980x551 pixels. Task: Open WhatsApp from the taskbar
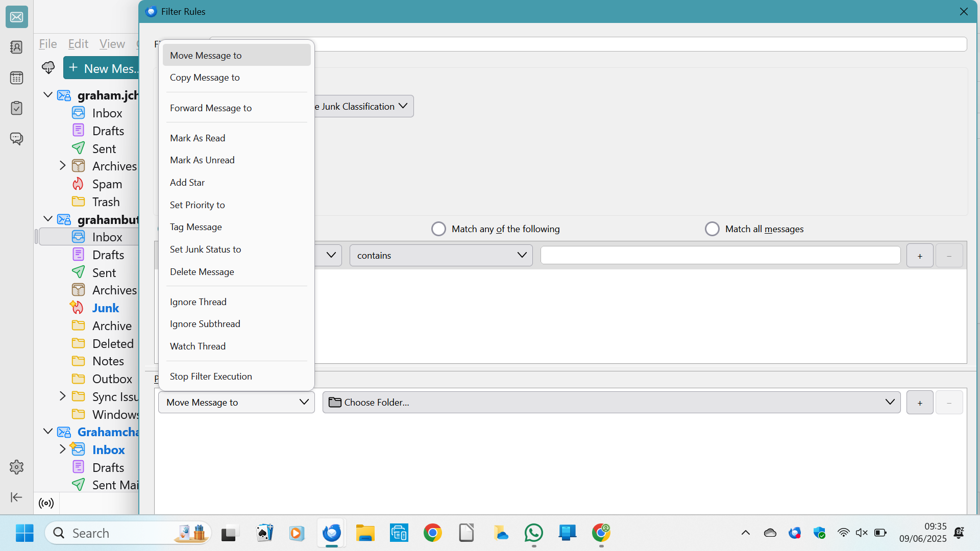tap(533, 533)
